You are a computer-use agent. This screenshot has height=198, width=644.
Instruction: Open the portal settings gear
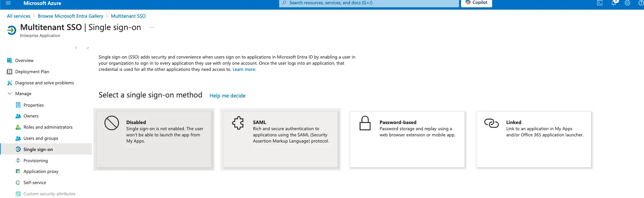[627, 3]
